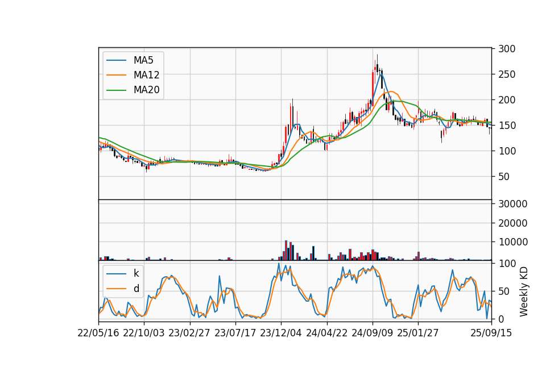Viewport: 546px width, 392px height.
Task: Click the green MA20 legend line sample
Action: coord(116,90)
